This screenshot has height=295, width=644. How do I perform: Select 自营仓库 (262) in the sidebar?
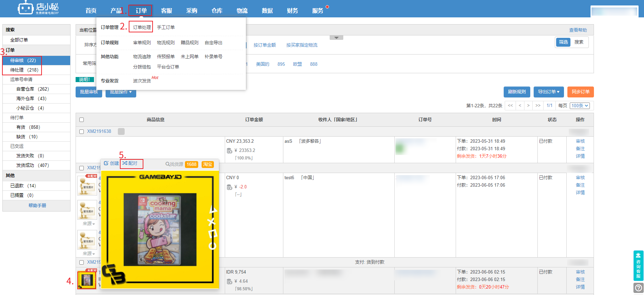33,89
